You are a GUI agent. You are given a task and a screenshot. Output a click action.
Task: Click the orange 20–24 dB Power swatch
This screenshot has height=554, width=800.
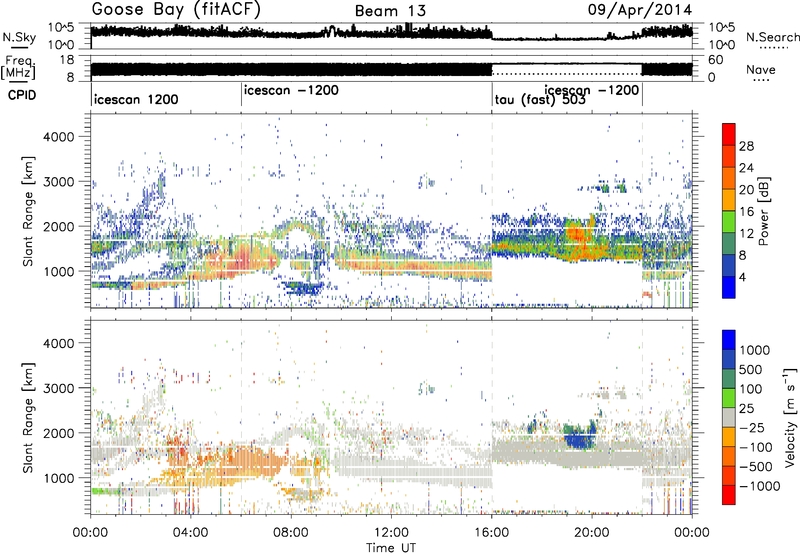[729, 177]
